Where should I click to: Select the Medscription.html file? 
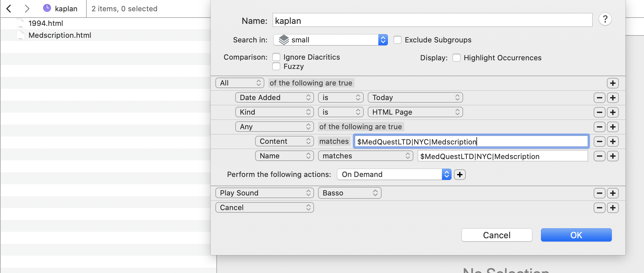(x=60, y=35)
